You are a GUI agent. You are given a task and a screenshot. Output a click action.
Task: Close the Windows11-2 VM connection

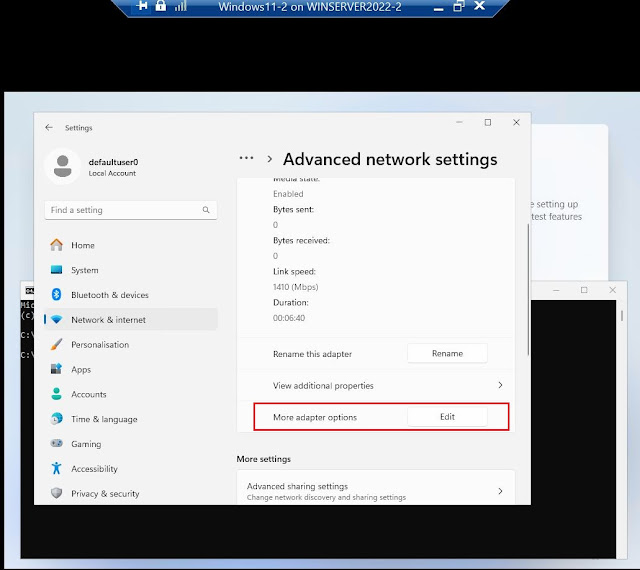pyautogui.click(x=480, y=6)
